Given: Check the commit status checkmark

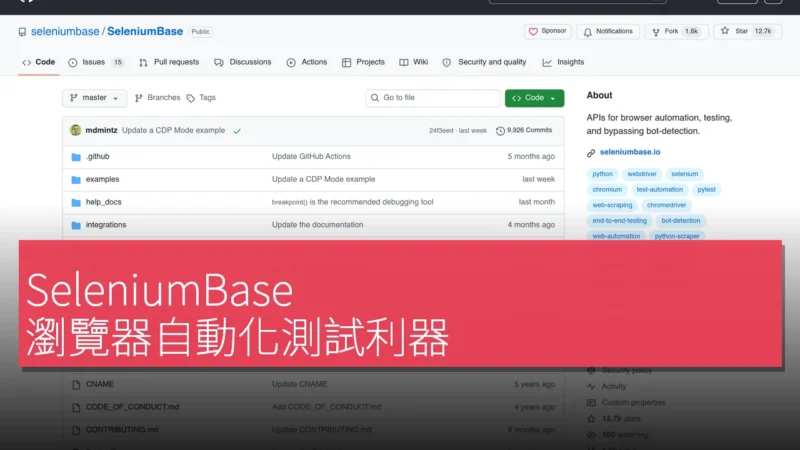Looking at the screenshot, I should coord(237,131).
